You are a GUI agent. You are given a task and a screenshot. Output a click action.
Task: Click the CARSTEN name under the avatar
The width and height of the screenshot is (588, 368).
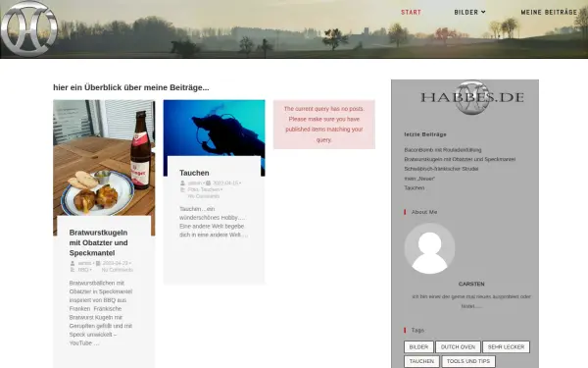[471, 284]
